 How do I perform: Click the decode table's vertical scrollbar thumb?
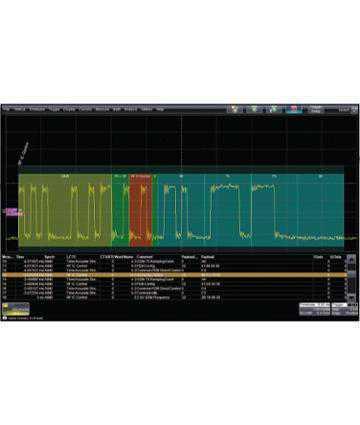coord(351,273)
